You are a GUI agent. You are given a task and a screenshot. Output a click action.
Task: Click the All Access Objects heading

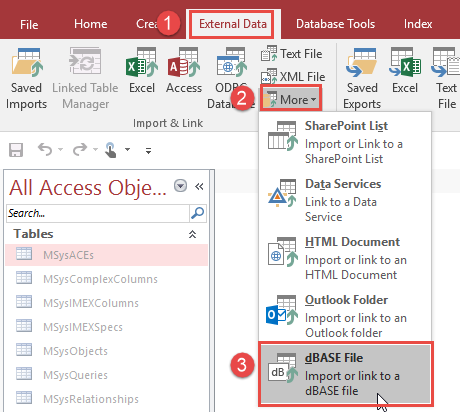tap(88, 188)
